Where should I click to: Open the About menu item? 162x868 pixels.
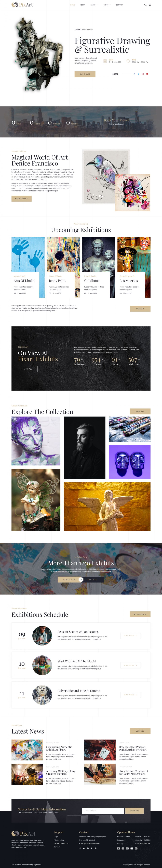pyautogui.click(x=83, y=5)
